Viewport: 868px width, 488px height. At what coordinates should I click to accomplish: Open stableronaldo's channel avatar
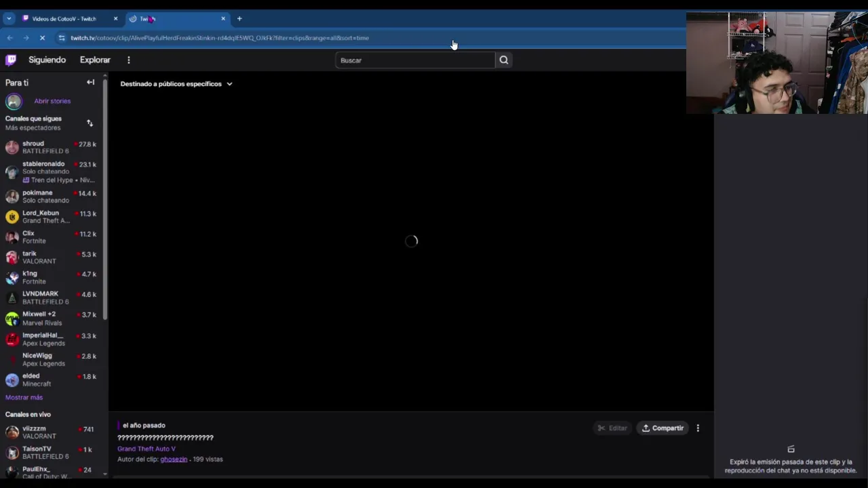click(12, 171)
